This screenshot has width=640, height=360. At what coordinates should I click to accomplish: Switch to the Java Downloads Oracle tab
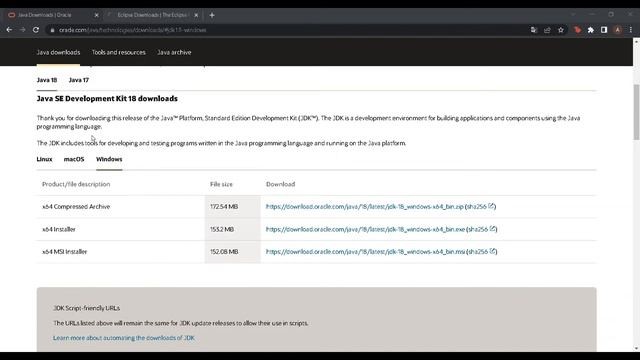pos(53,15)
